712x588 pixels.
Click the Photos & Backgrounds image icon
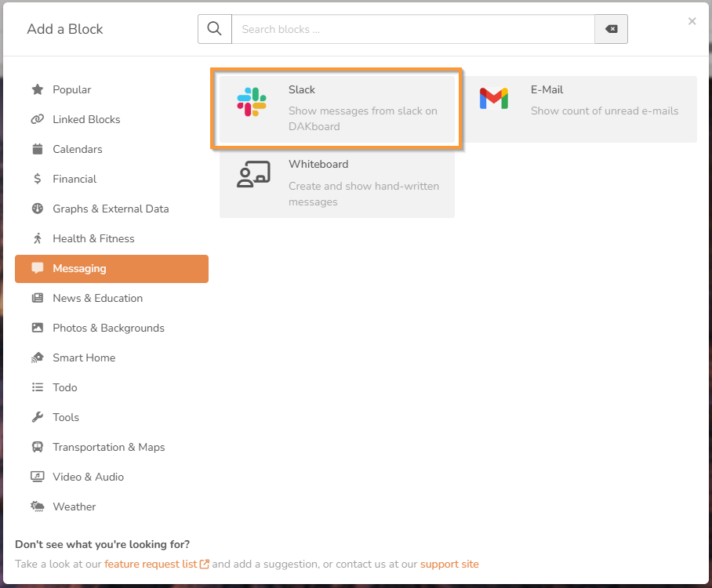38,328
